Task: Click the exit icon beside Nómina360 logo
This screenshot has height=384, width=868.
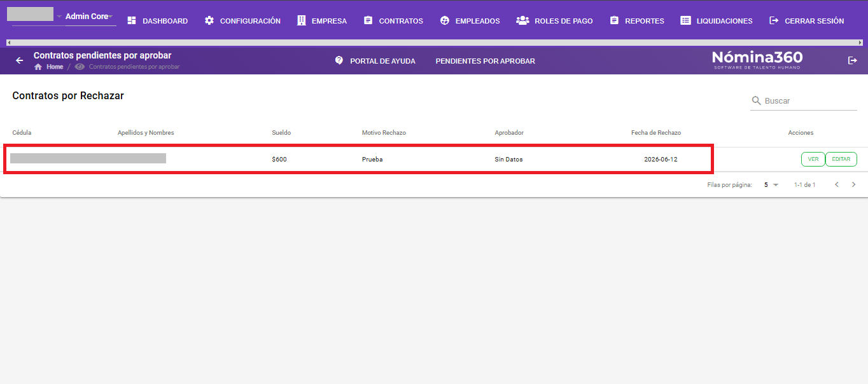Action: pos(853,60)
